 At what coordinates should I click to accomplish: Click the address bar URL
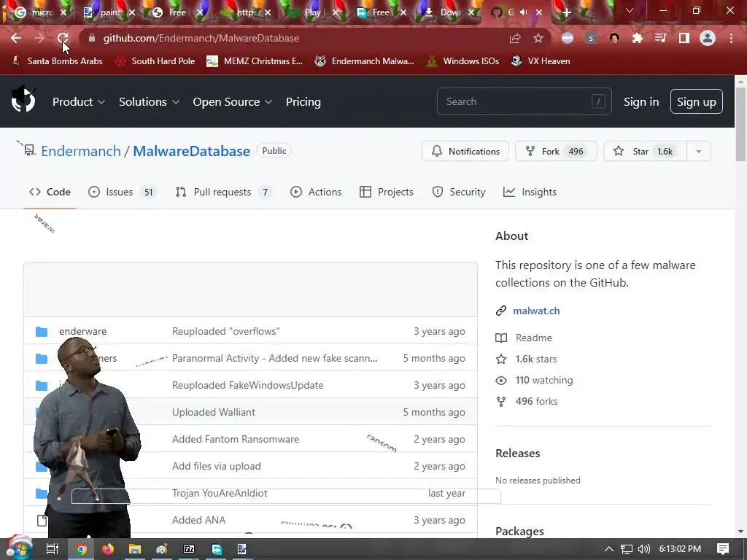(201, 38)
